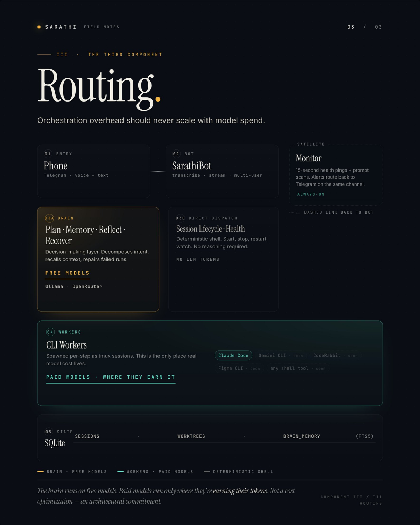Click the FIELD NOTES label
Image resolution: width=420 pixels, height=525 pixels.
click(x=101, y=27)
